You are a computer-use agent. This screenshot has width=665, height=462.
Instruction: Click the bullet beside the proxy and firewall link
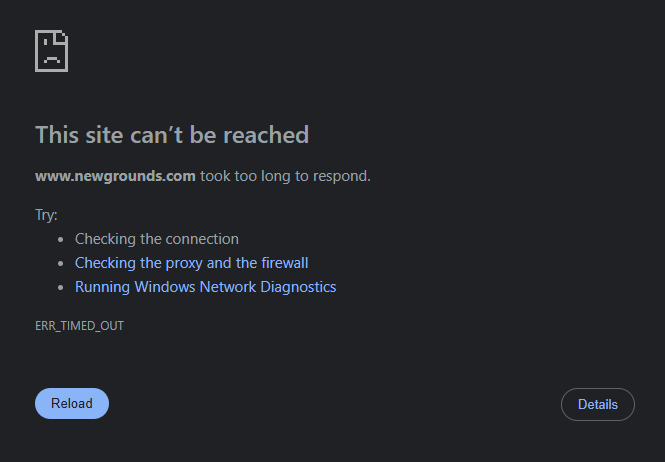[x=61, y=263]
